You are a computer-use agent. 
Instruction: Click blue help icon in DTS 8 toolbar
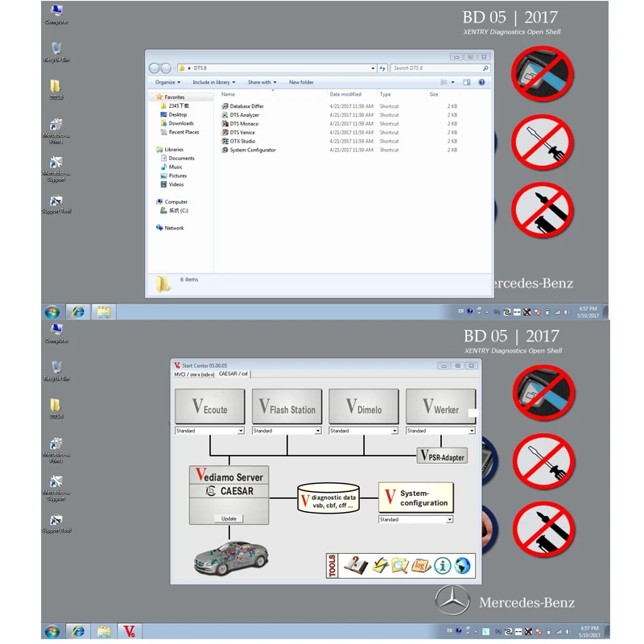coord(481,82)
